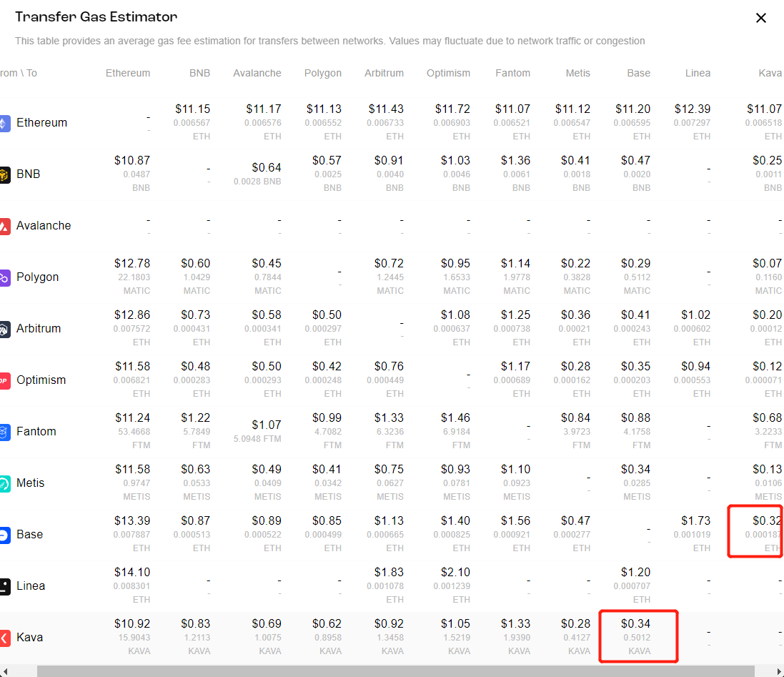Select the Avalanche column header
The image size is (784, 677).
pos(257,73)
